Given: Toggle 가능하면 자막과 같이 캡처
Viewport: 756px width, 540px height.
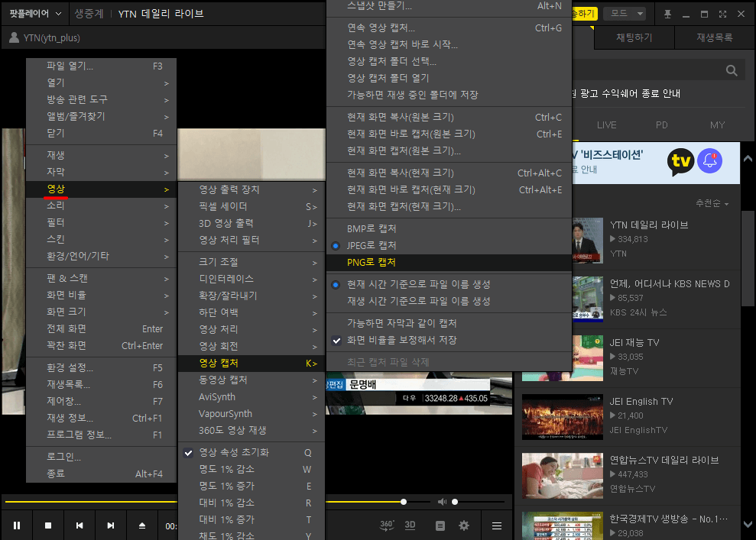Looking at the screenshot, I should pos(449,323).
